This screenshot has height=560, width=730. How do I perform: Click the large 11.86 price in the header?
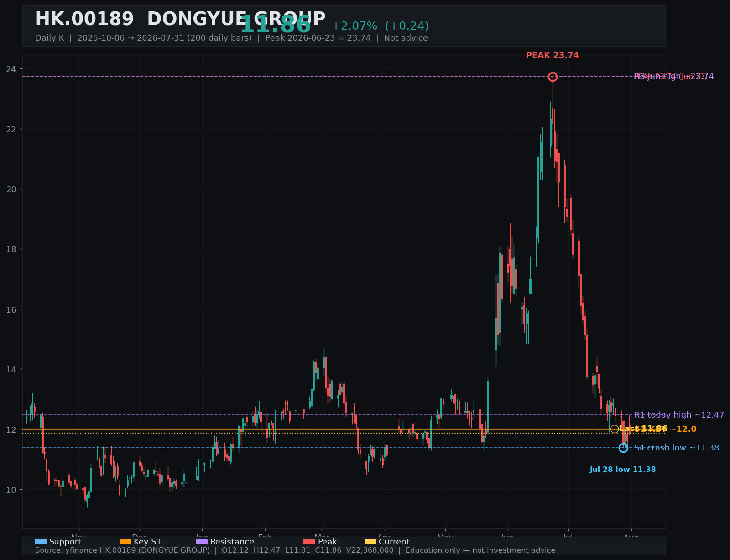[x=276, y=25]
